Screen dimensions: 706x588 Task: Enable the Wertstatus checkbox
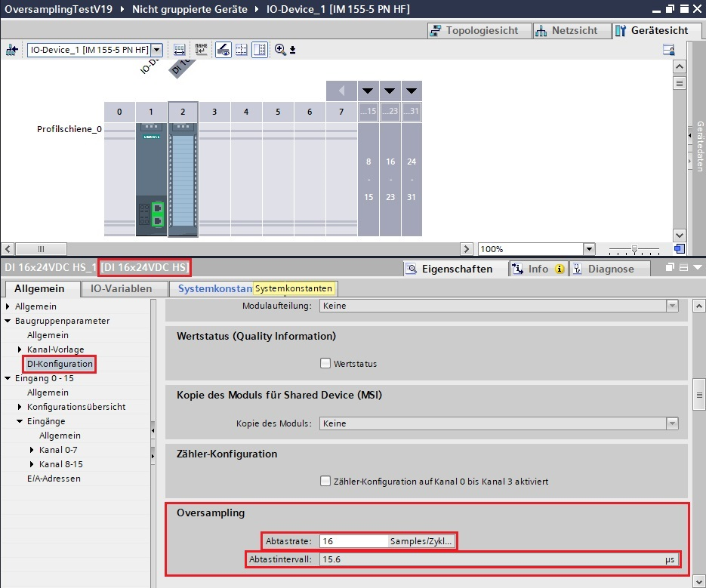pos(325,363)
